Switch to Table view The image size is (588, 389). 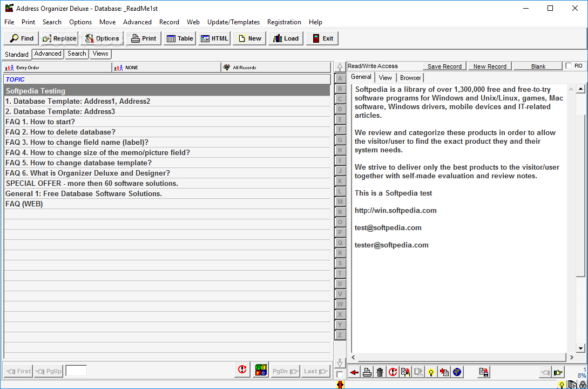pos(180,38)
